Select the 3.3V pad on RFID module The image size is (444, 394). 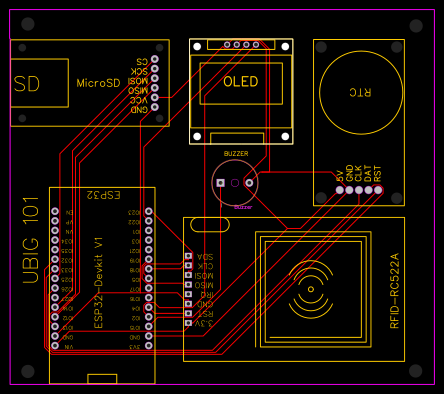tap(189, 323)
